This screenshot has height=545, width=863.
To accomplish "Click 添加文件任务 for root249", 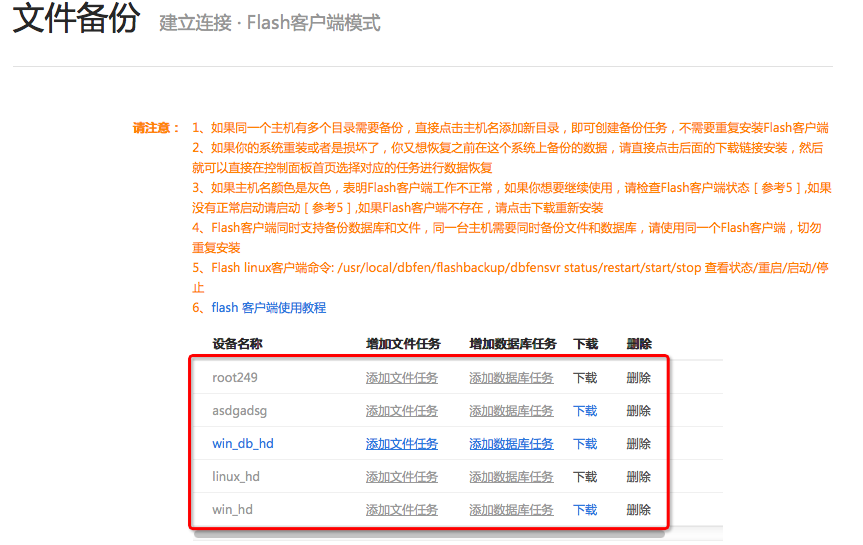I will coord(401,378).
